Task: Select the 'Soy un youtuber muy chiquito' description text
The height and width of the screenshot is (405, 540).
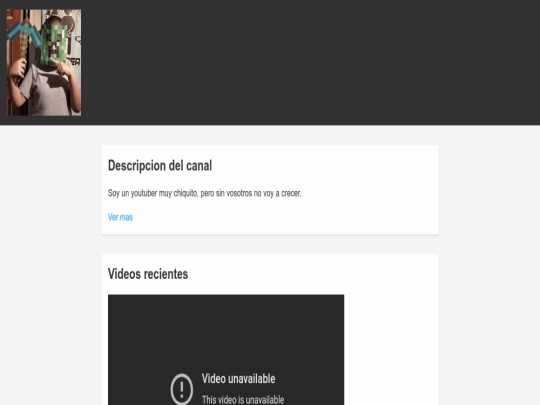Action: tap(205, 193)
